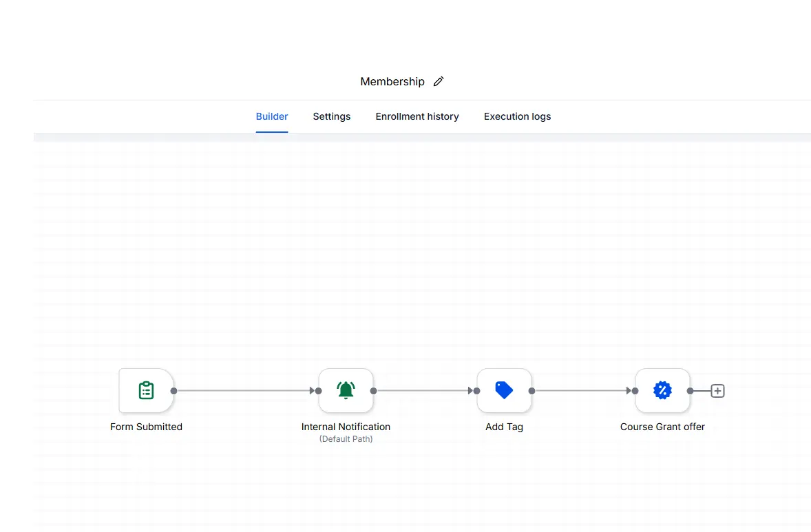Switch to the Builder tab

(x=272, y=116)
